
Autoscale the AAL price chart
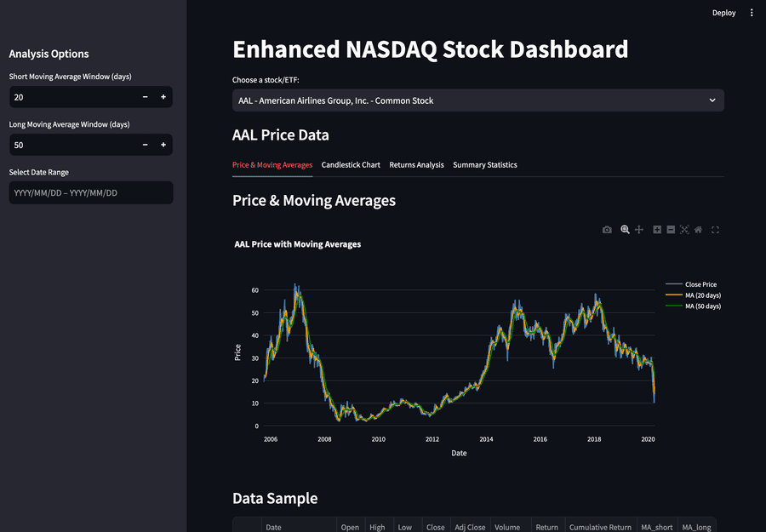point(684,230)
